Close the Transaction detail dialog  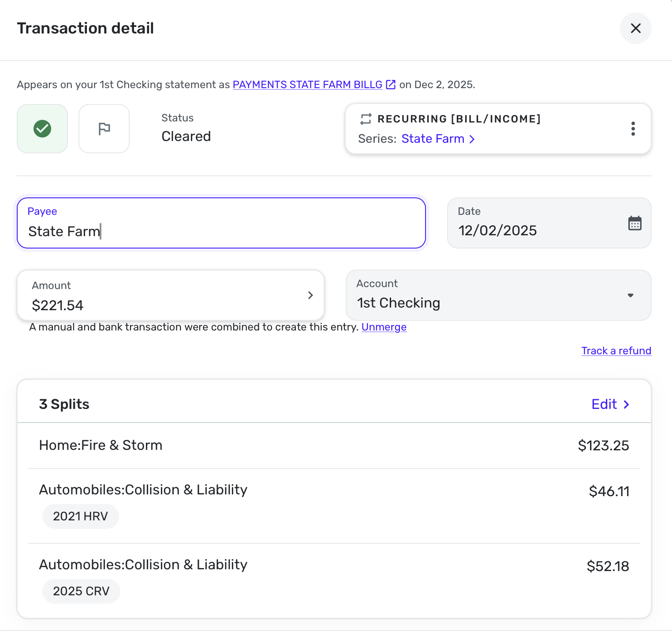click(x=635, y=28)
